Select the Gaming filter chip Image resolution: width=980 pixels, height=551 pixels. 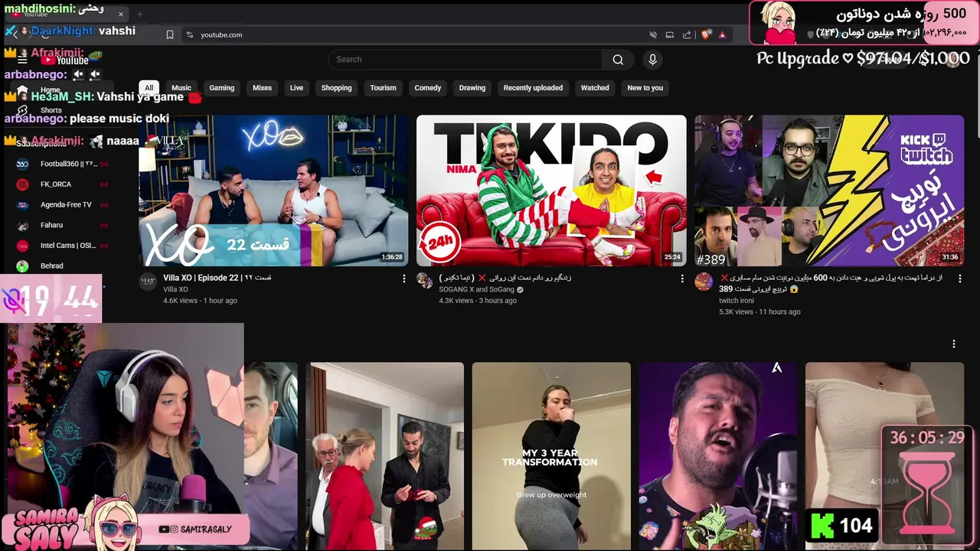click(222, 88)
